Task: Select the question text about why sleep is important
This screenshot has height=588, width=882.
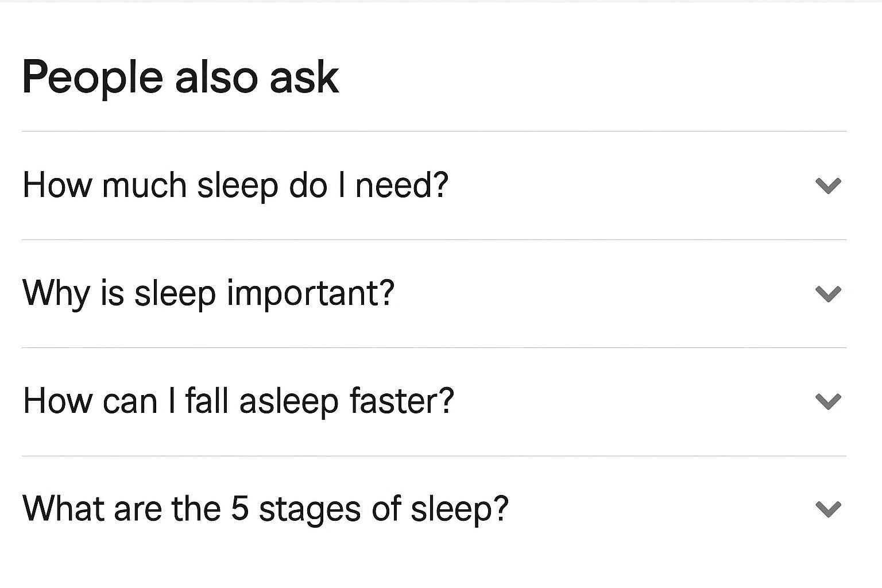Action: 208,293
